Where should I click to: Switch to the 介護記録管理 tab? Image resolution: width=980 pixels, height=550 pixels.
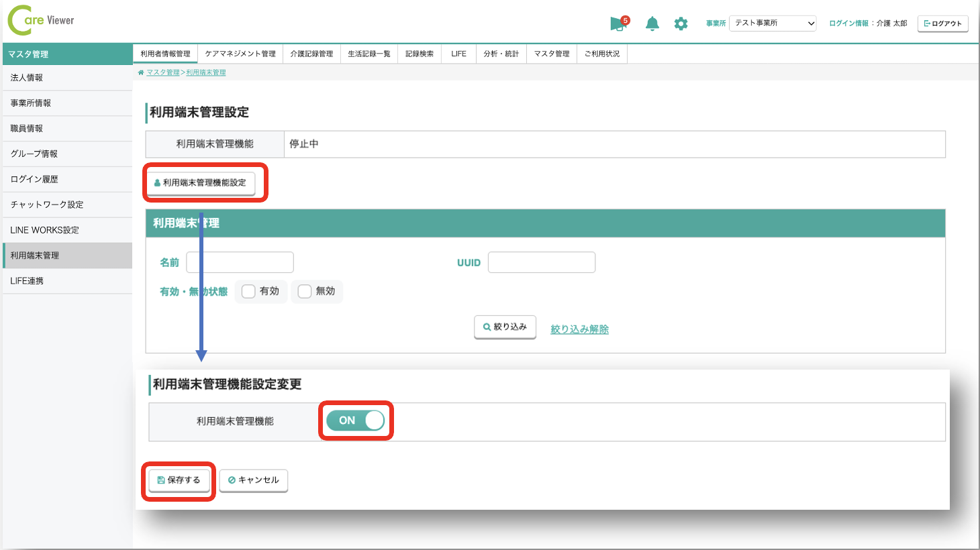pyautogui.click(x=311, y=54)
